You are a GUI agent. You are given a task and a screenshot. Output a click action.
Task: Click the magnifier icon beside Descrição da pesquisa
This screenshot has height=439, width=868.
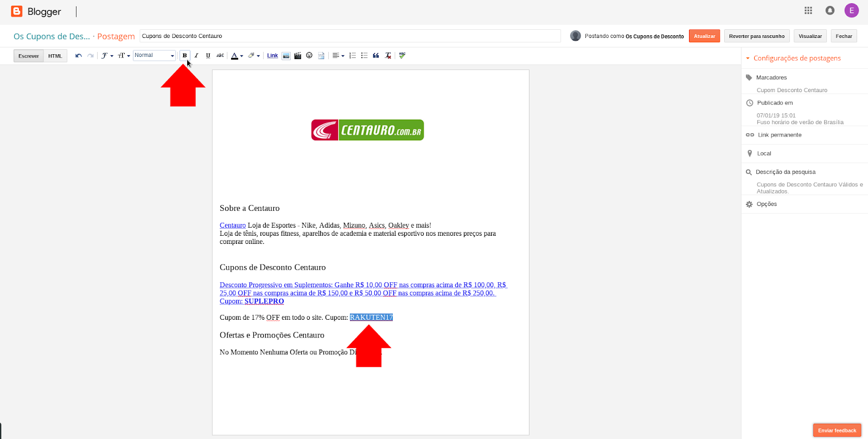[749, 172]
